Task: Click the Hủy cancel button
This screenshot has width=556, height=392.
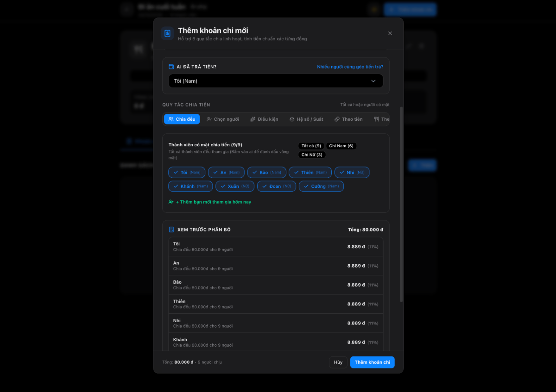Action: coord(338,362)
